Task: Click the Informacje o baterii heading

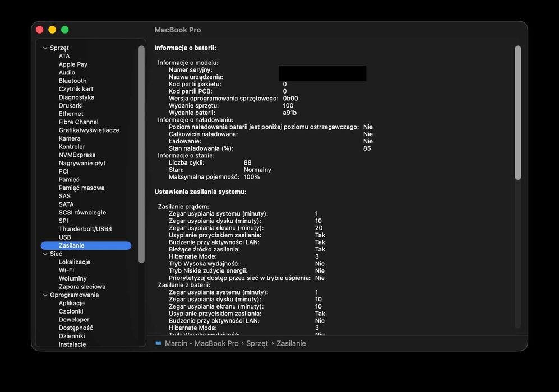Action: tap(185, 48)
